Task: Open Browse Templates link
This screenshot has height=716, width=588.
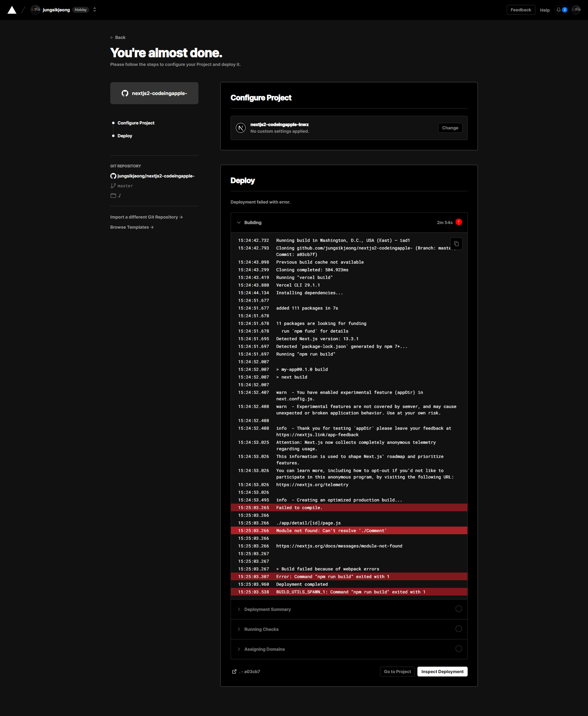Action: tap(132, 227)
